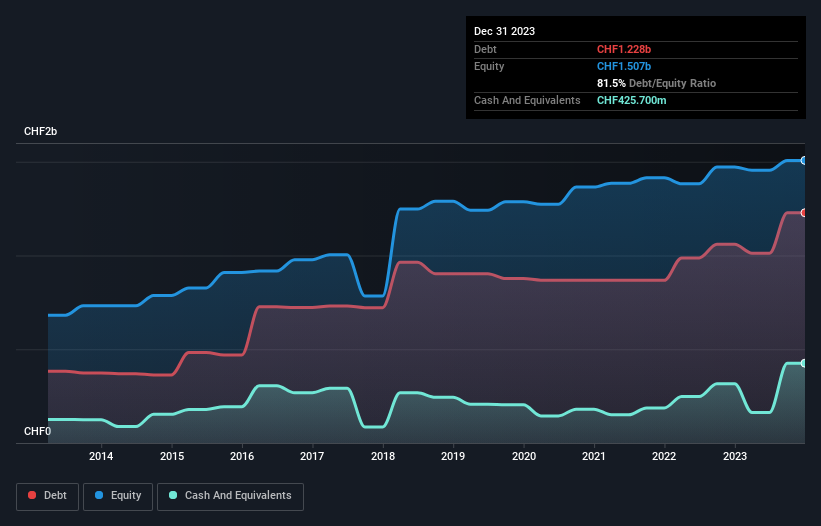The image size is (821, 526).
Task: Pick 2019 on the time axis
Action: point(453,457)
